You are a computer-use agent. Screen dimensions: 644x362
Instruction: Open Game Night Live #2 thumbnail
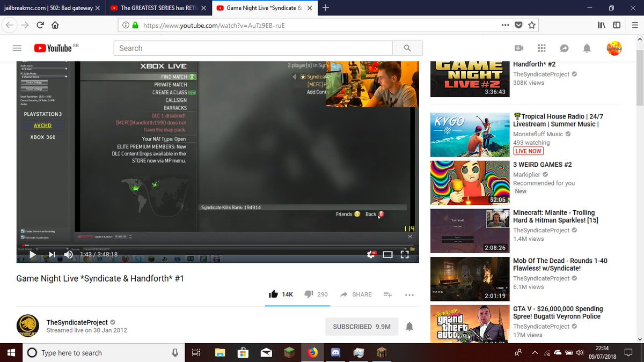coord(470,79)
